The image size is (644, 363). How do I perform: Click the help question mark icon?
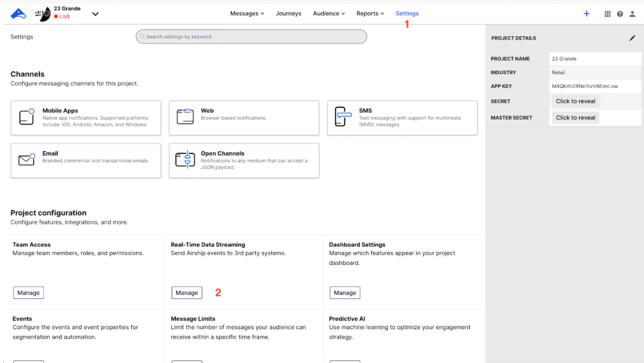point(620,14)
